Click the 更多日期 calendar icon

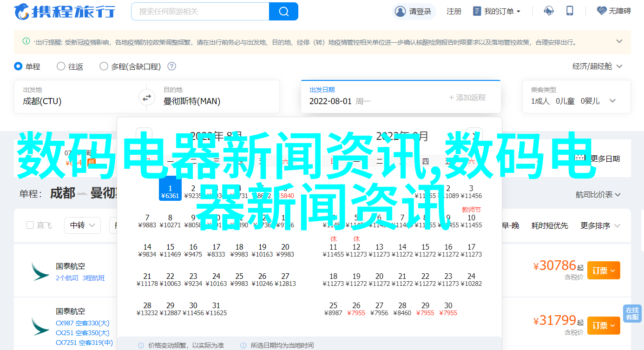[579, 158]
